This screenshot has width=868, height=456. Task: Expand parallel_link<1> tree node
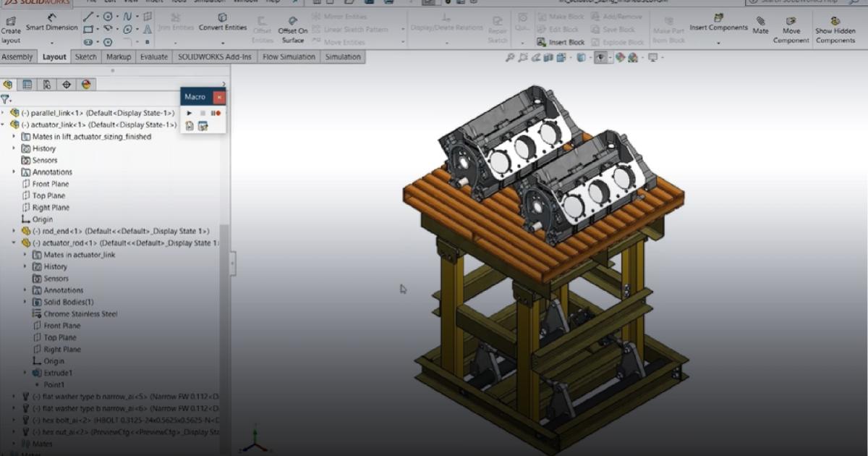click(3, 113)
